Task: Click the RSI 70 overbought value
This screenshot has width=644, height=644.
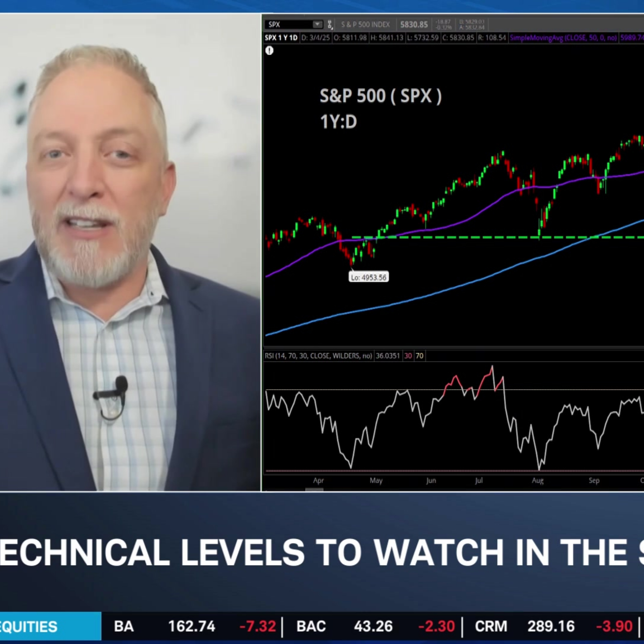Action: point(419,356)
